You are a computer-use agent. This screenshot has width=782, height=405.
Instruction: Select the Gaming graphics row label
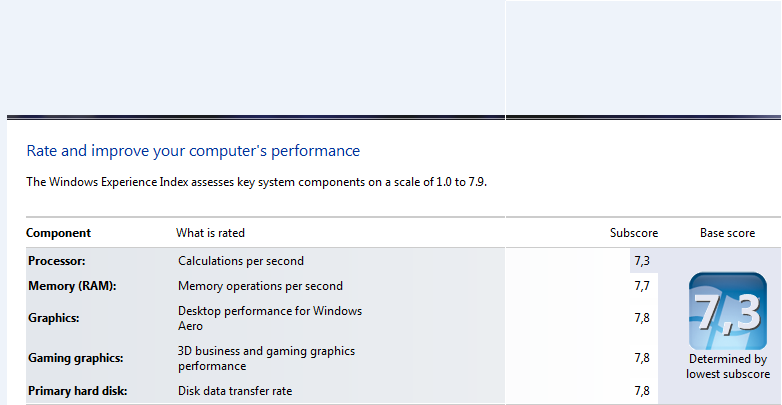[76, 358]
